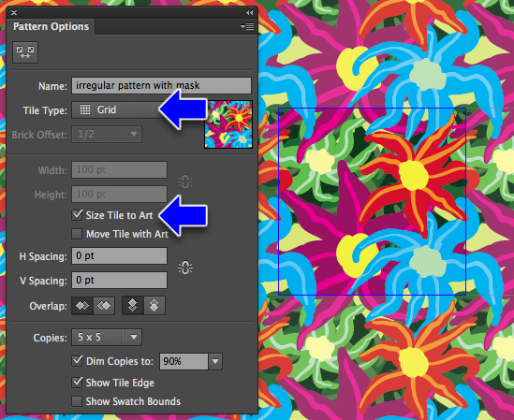The width and height of the screenshot is (514, 420).
Task: Switch to the Pattern Options tab
Action: (x=51, y=26)
